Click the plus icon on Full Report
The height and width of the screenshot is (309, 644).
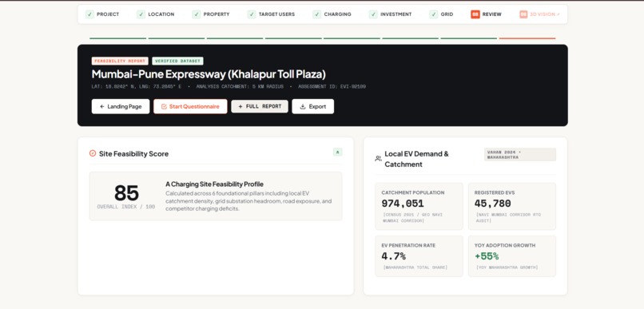[x=241, y=106]
